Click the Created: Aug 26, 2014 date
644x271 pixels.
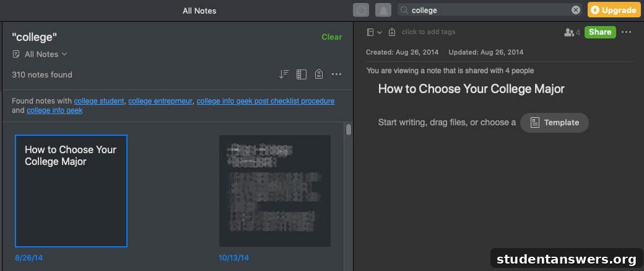click(402, 52)
